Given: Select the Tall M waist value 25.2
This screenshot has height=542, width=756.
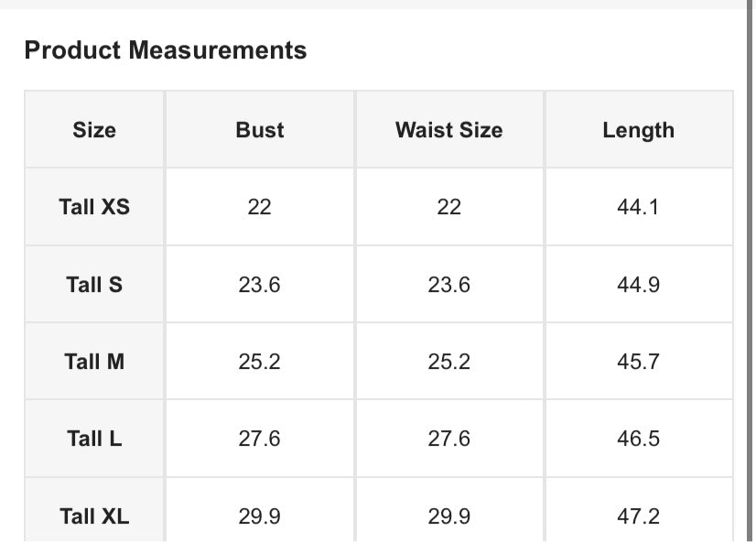Looking at the screenshot, I should (448, 361).
